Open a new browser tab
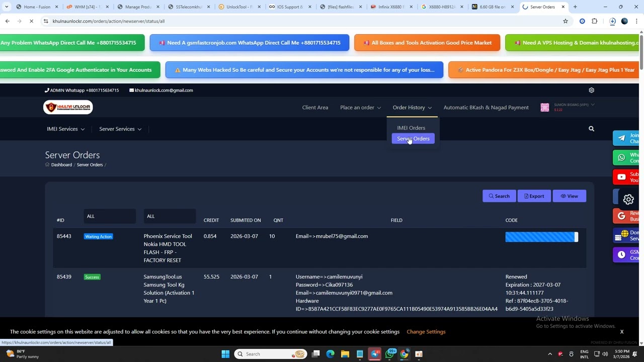This screenshot has width=644, height=362. 575,7
